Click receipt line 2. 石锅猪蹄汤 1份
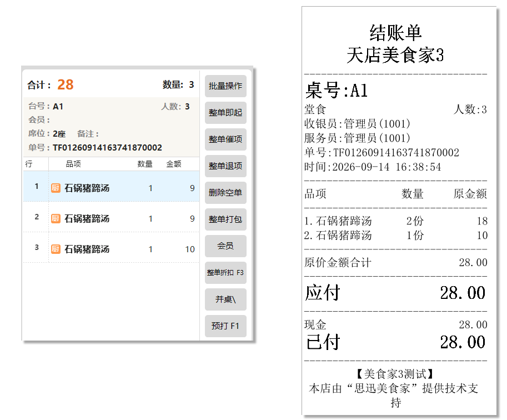Image resolution: width=507 pixels, height=420 pixels. tap(396, 235)
